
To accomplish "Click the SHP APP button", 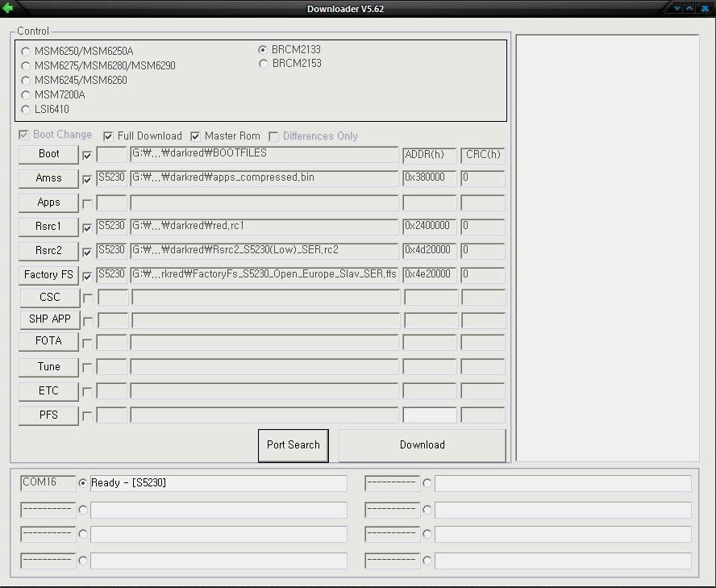I will pyautogui.click(x=49, y=319).
